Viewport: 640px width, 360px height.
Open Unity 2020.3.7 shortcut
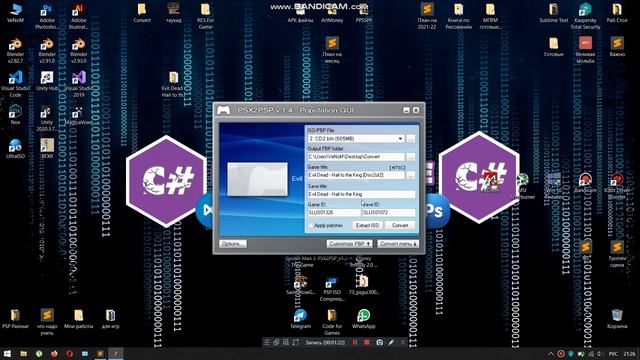pyautogui.click(x=47, y=118)
